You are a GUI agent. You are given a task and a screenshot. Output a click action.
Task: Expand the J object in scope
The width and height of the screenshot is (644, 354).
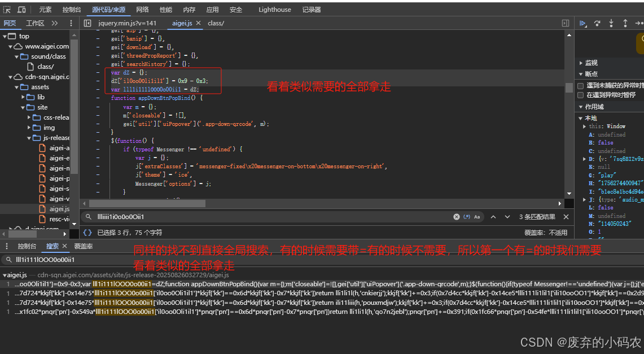[584, 200]
